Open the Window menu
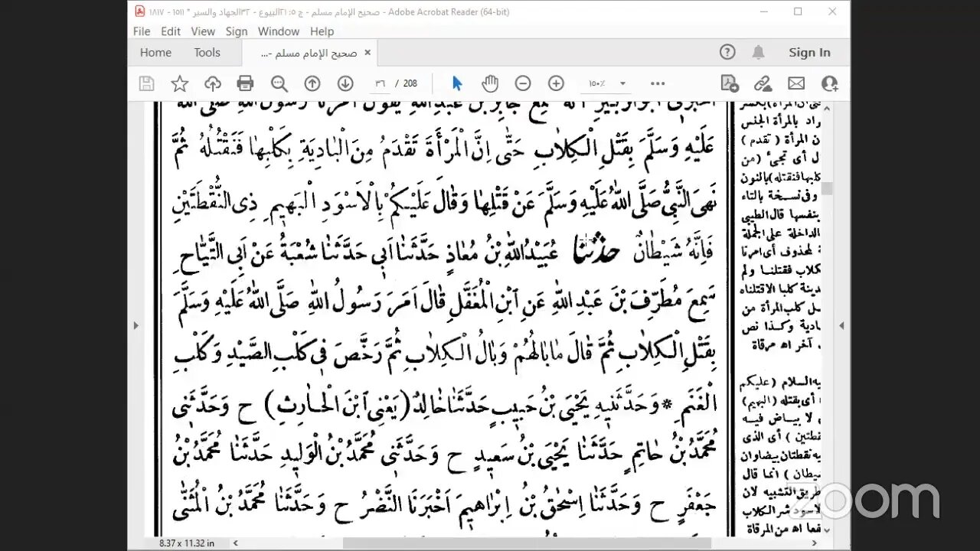This screenshot has width=980, height=551. [x=279, y=31]
